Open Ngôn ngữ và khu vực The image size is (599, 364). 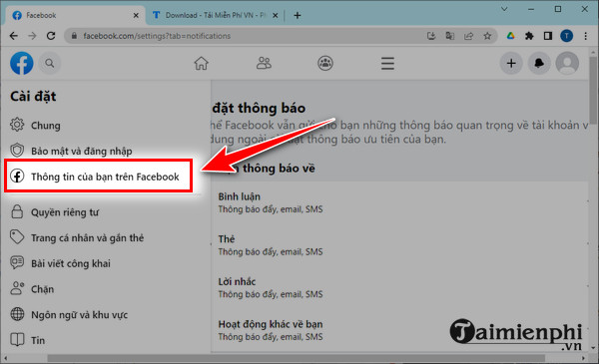click(69, 314)
